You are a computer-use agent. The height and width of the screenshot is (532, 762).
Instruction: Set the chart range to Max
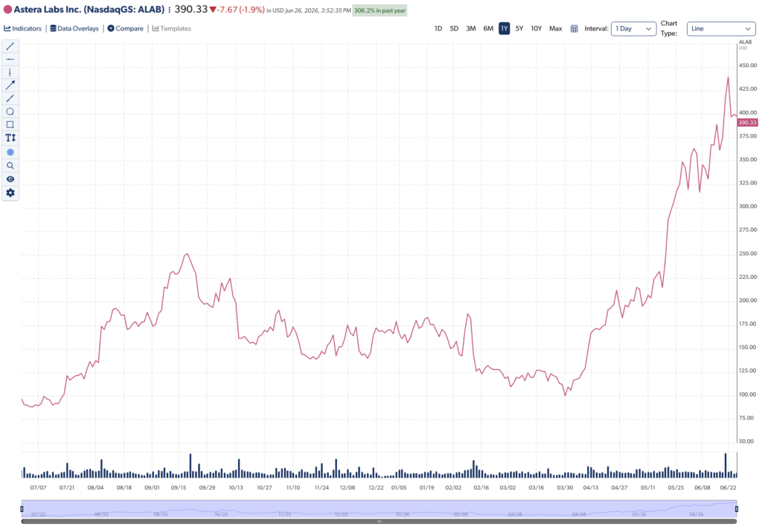(555, 29)
